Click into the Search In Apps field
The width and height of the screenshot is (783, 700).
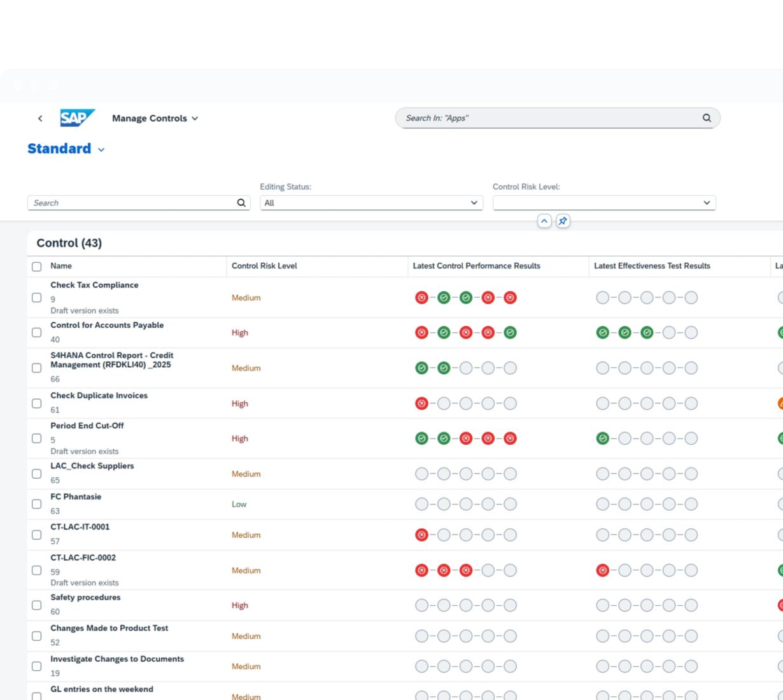point(547,118)
